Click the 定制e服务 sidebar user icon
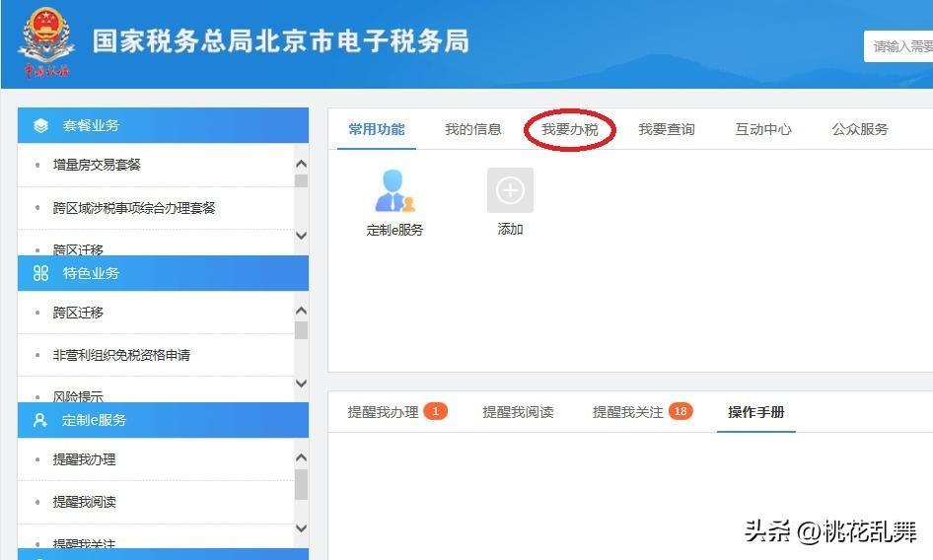 (x=40, y=420)
